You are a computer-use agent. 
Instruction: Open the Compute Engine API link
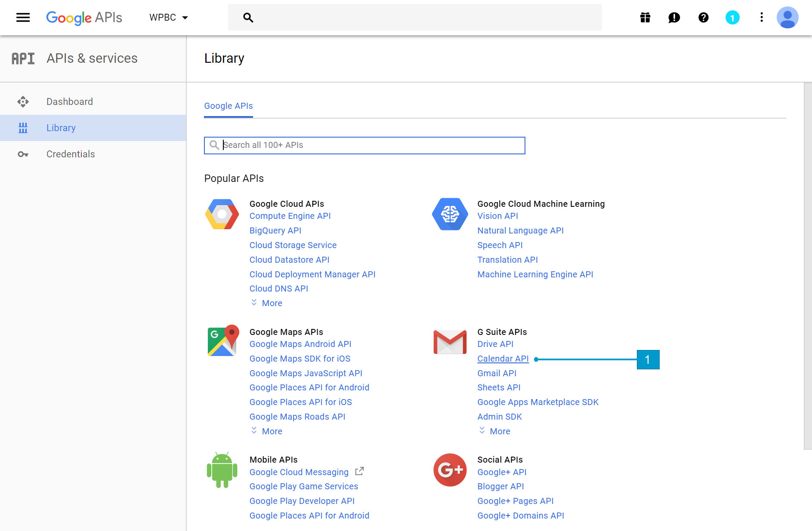290,216
